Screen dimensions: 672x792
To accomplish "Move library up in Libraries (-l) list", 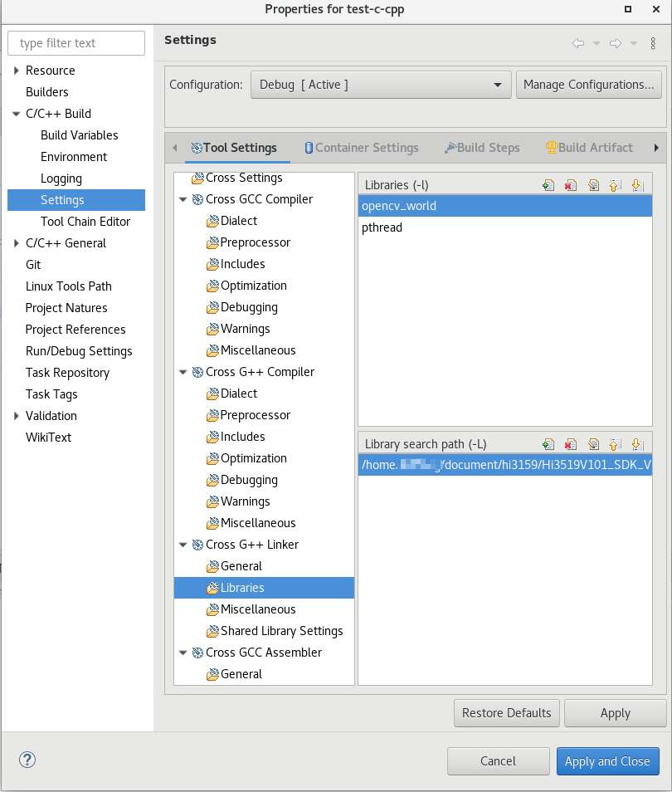I will tap(615, 185).
